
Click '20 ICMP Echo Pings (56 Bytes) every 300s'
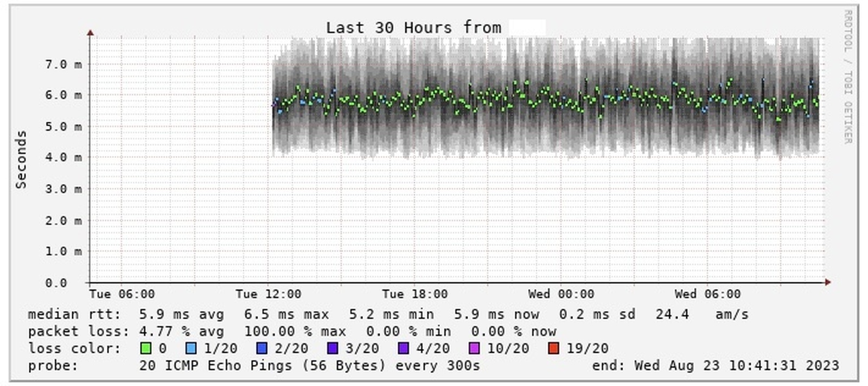point(309,365)
